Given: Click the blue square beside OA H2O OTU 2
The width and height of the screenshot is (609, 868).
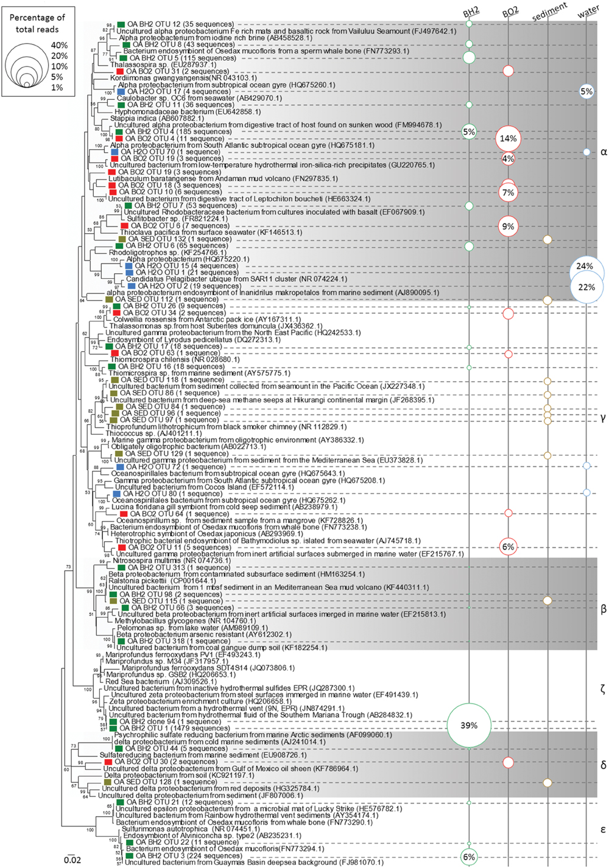Looking at the screenshot, I should [x=132, y=286].
